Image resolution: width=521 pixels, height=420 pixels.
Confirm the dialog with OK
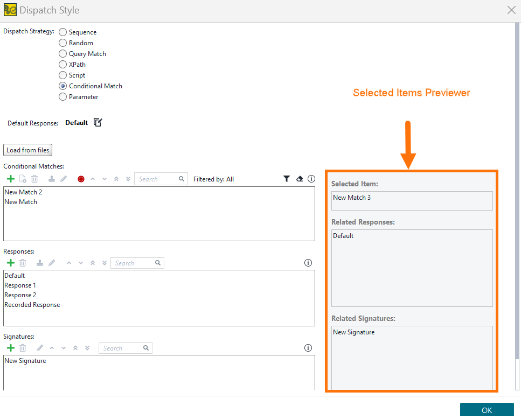(486, 410)
